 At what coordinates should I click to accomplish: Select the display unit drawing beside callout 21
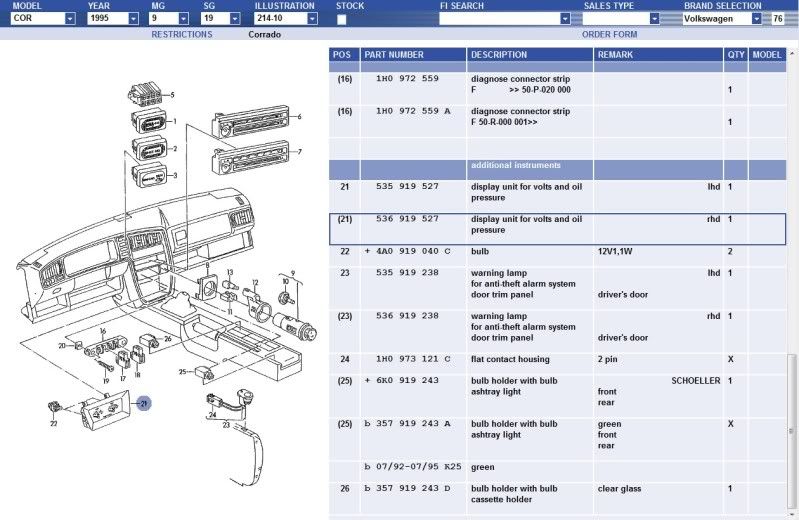(105, 409)
